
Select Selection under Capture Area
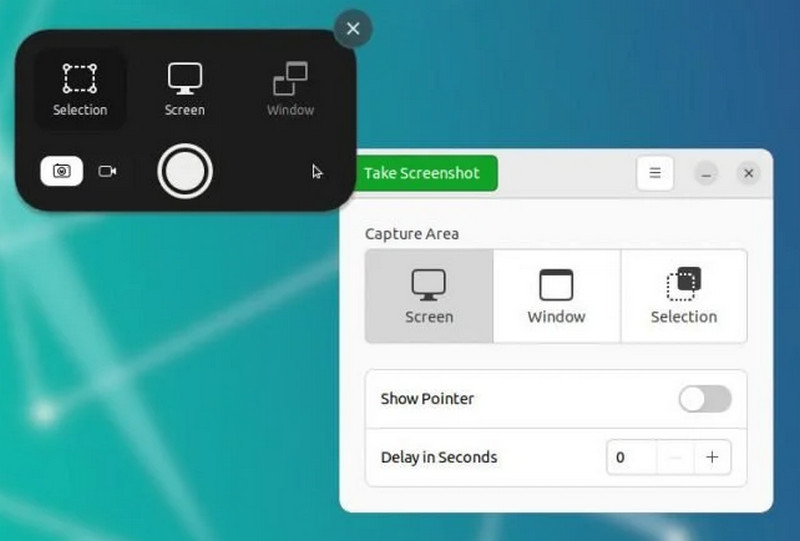684,296
